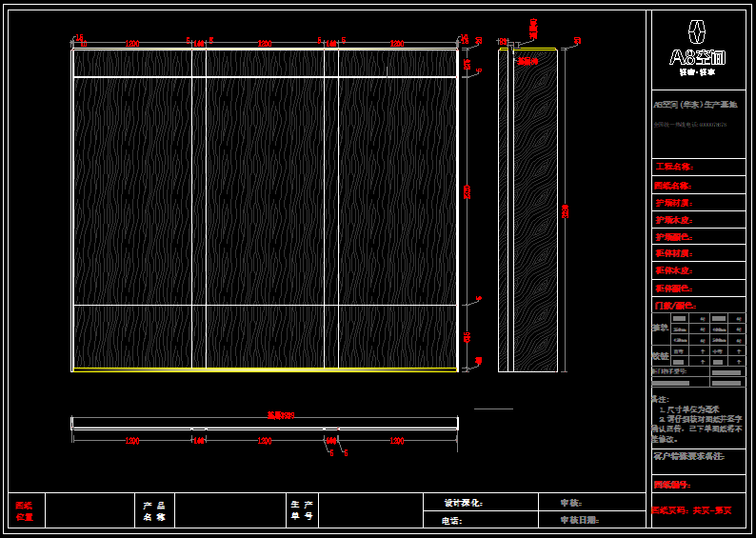Click the A8空间 logo emblem
The image size is (756, 538).
[x=698, y=30]
